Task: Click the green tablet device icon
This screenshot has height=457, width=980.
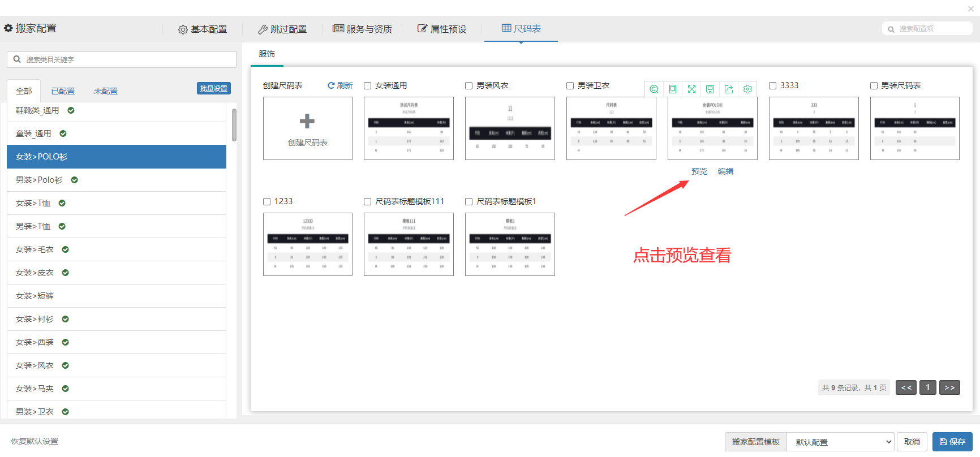Action: click(x=673, y=89)
